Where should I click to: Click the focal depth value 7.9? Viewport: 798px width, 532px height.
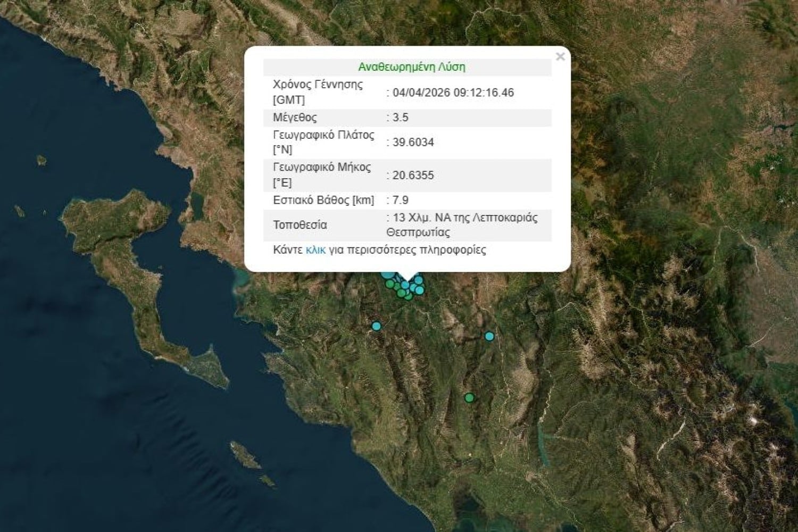400,200
